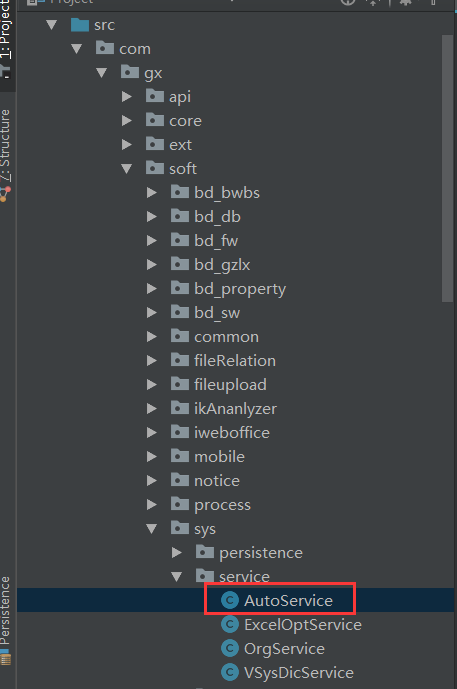This screenshot has width=457, height=689.
Task: Click the VSysDicService class icon
Action: (x=229, y=672)
